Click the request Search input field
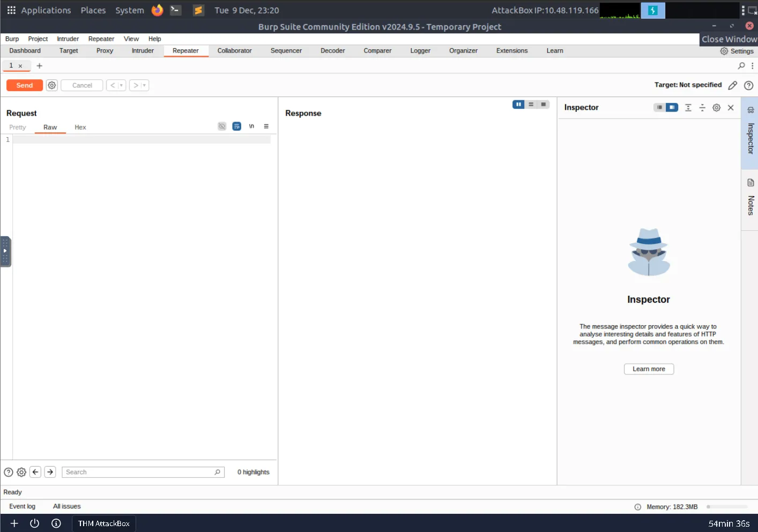 click(x=138, y=472)
